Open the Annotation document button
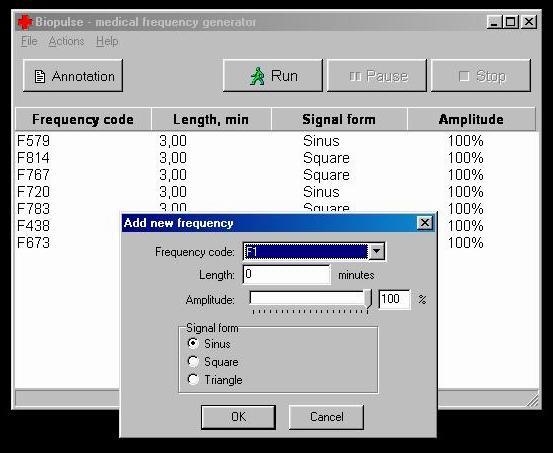This screenshot has height=453, width=553. [73, 76]
